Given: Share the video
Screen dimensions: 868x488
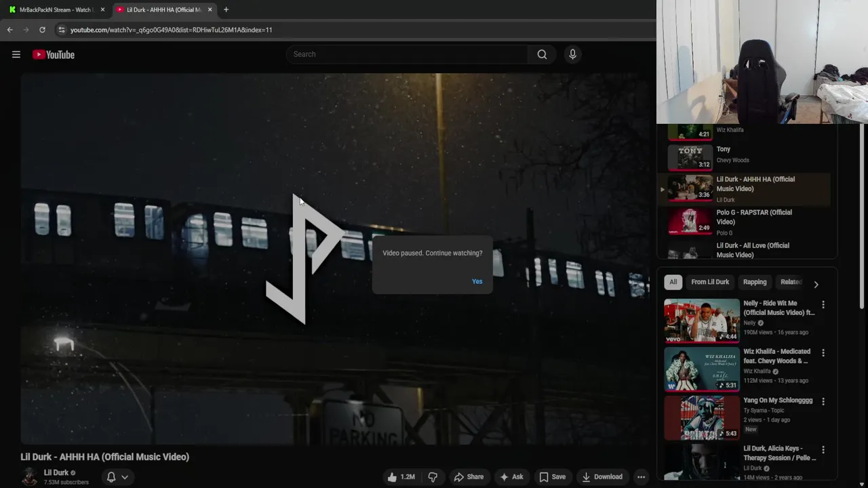Looking at the screenshot, I should [469, 477].
